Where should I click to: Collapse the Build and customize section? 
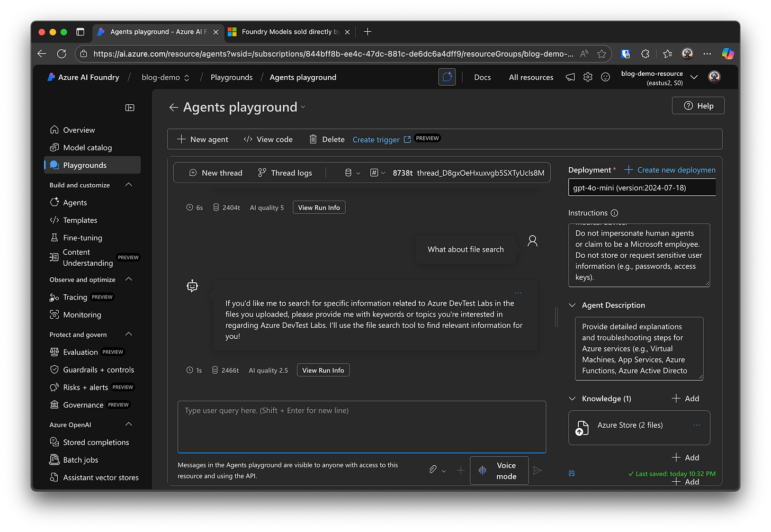[x=129, y=185]
